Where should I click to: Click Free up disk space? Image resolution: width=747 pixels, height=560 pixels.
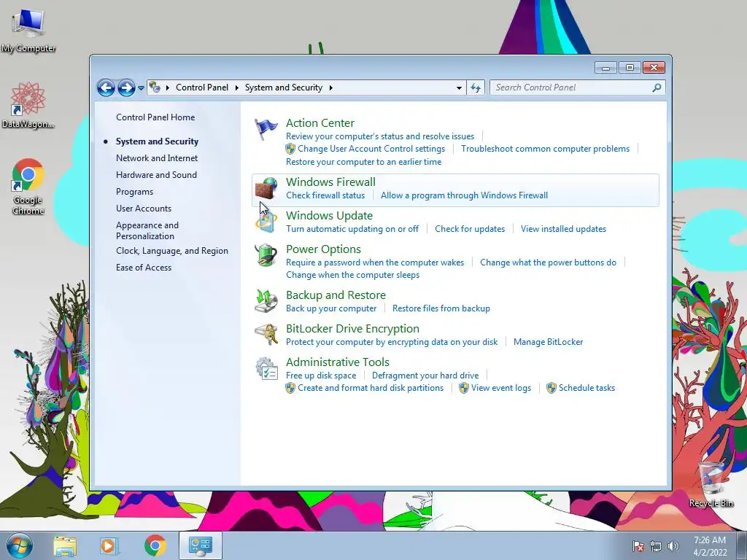321,376
